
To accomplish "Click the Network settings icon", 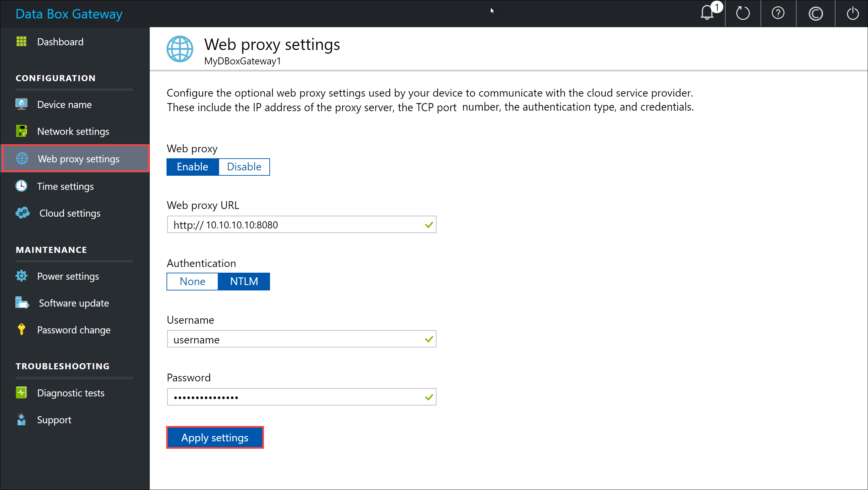I will (21, 131).
